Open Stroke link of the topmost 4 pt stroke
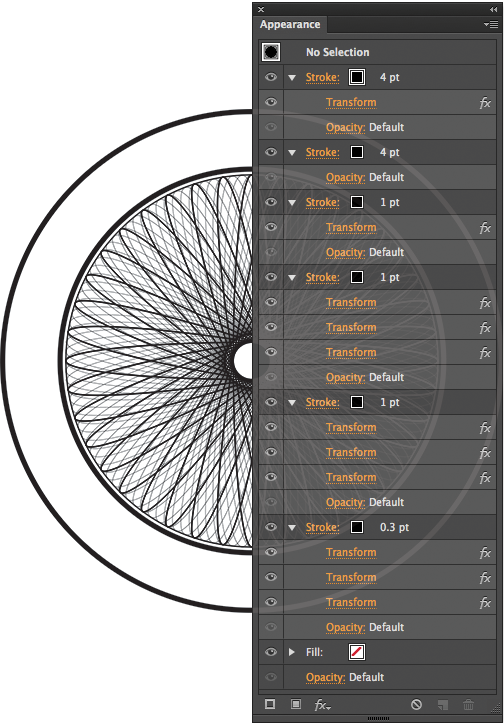 click(322, 78)
